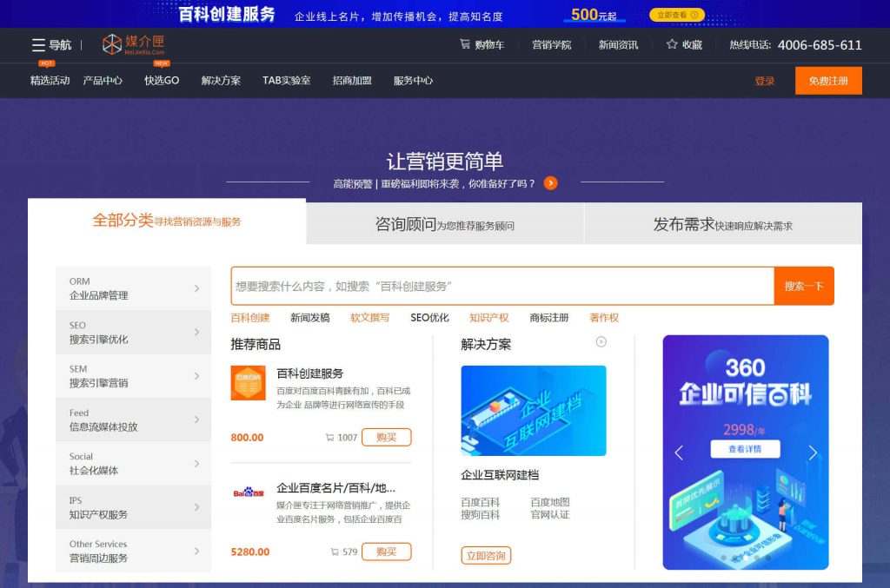Focus the search box for marketing services
Viewport: 890px width, 588px height.
(x=501, y=286)
